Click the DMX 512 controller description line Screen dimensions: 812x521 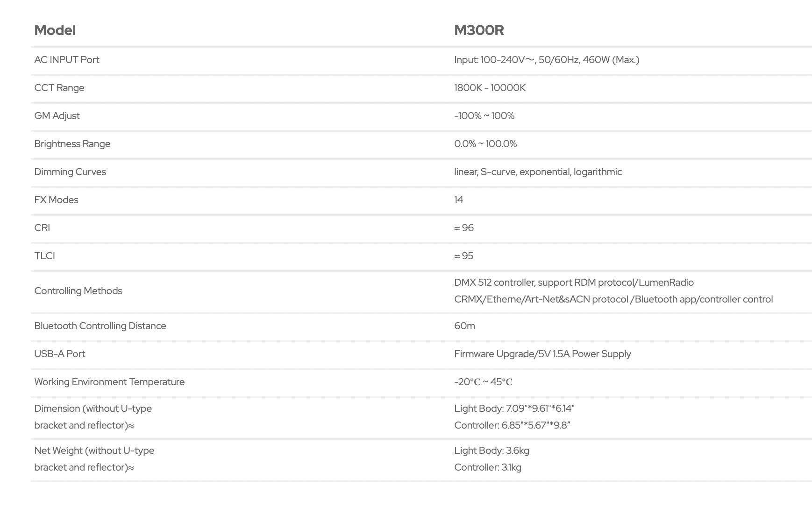(574, 282)
